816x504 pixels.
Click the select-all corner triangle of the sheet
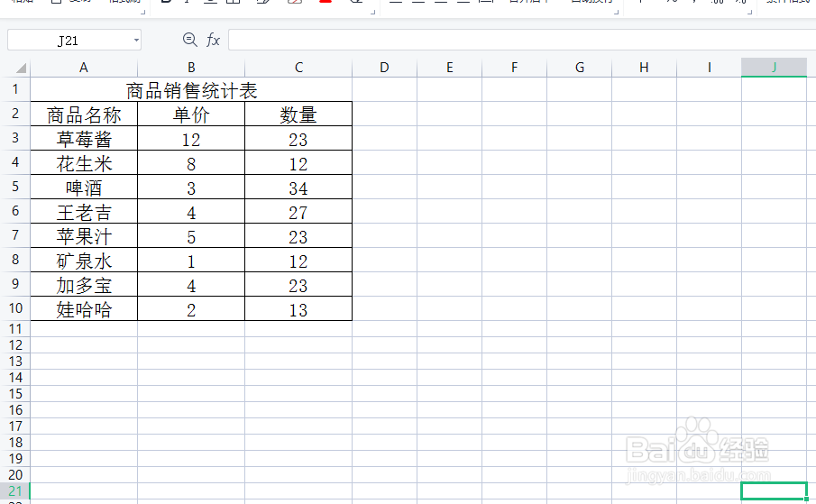(x=21, y=68)
